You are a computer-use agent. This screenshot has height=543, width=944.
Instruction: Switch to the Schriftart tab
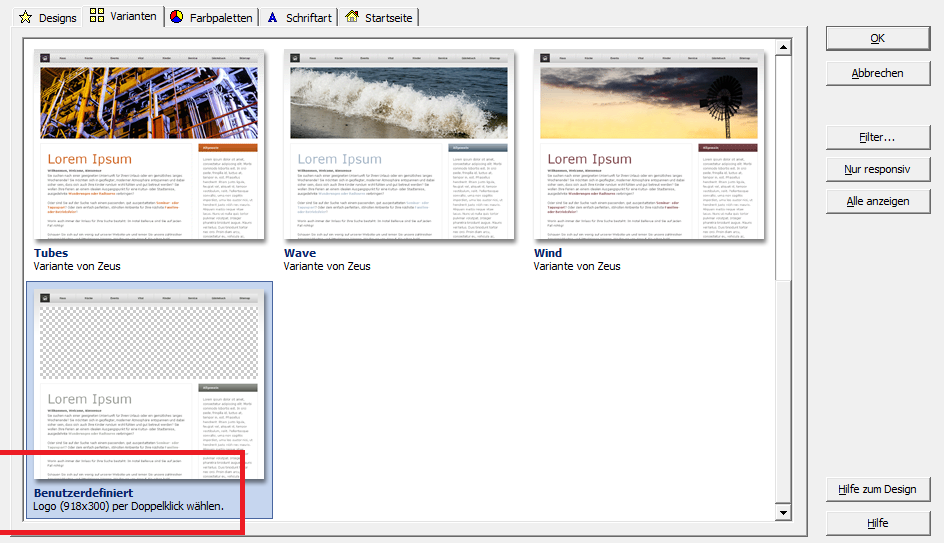pyautogui.click(x=299, y=17)
